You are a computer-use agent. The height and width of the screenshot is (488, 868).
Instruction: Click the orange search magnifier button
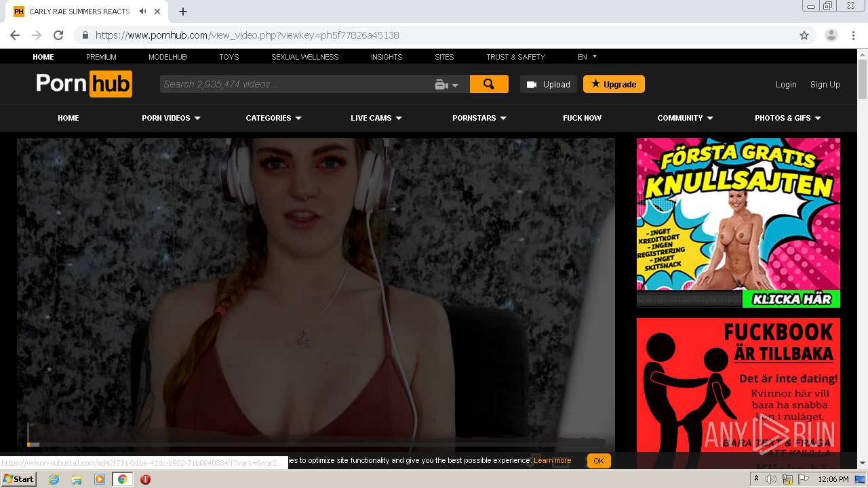click(x=489, y=84)
